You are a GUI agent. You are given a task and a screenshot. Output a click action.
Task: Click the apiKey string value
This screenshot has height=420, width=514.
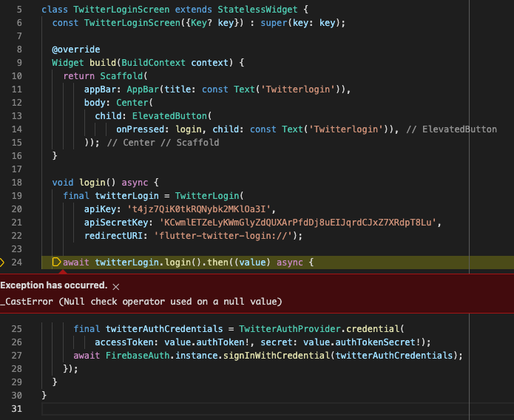click(199, 209)
